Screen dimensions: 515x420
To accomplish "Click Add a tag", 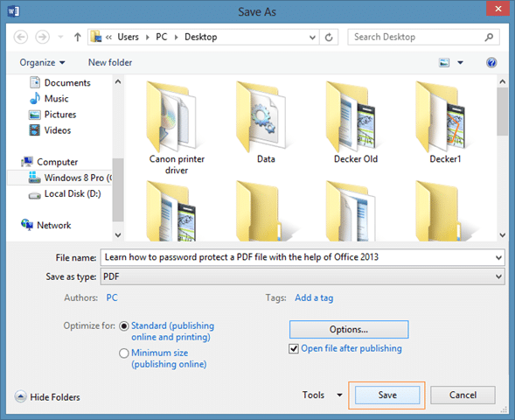I will (314, 297).
